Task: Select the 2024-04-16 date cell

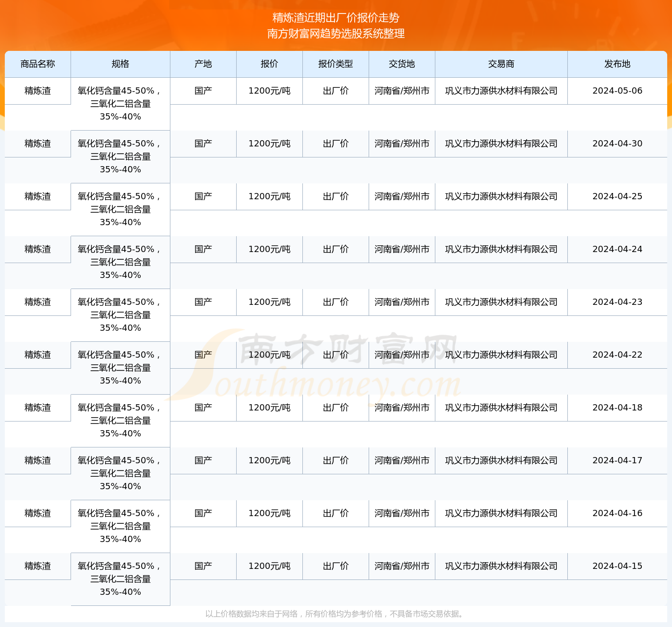Action: [x=617, y=513]
